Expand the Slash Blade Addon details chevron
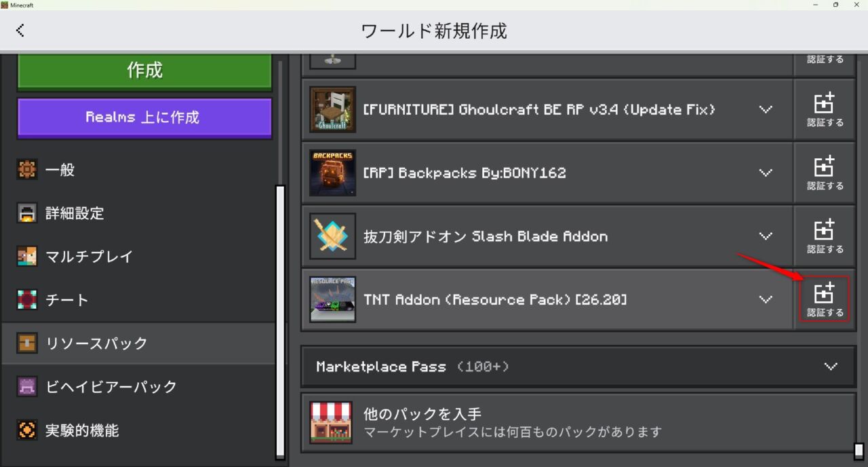The image size is (868, 467). (x=766, y=236)
